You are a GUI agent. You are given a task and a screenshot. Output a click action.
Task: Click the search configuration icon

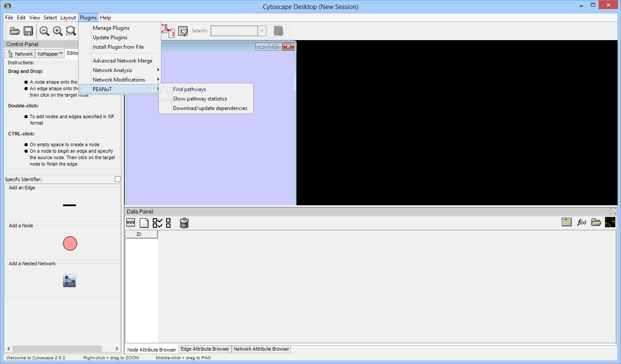279,31
